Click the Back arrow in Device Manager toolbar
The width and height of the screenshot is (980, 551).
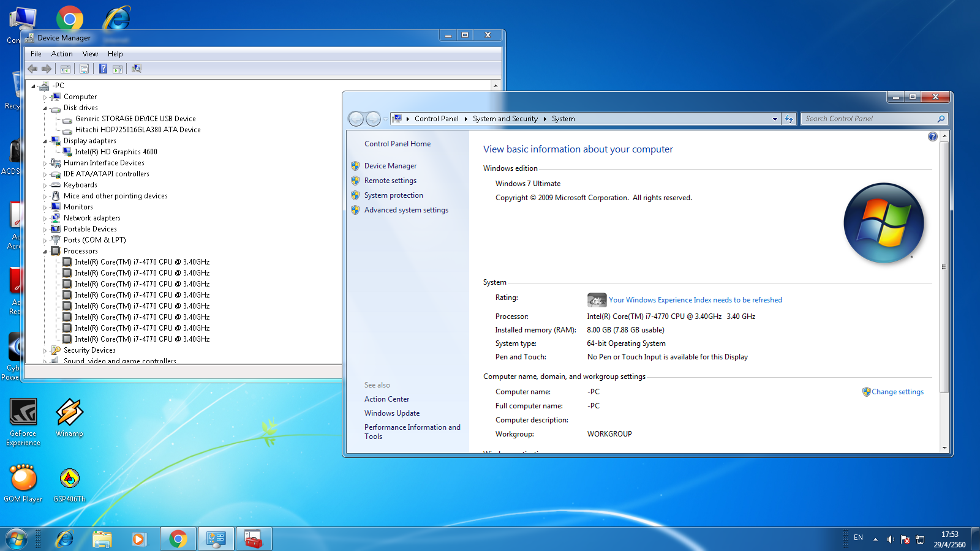tap(32, 69)
